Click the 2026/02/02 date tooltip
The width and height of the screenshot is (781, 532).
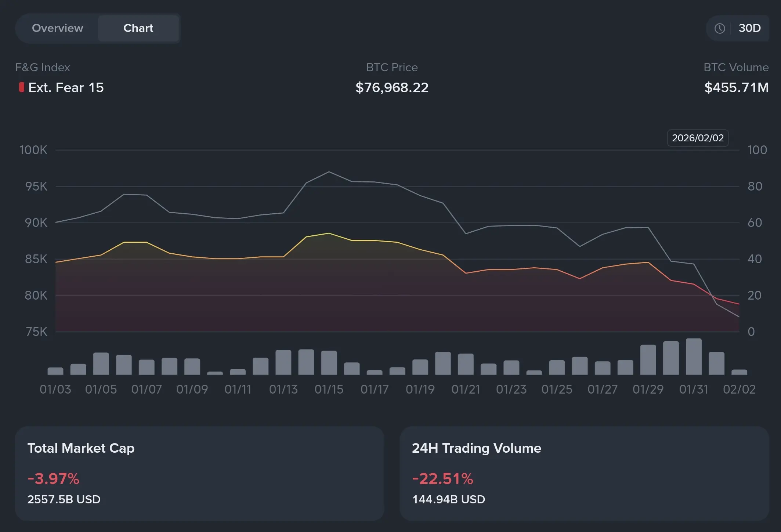tap(697, 138)
